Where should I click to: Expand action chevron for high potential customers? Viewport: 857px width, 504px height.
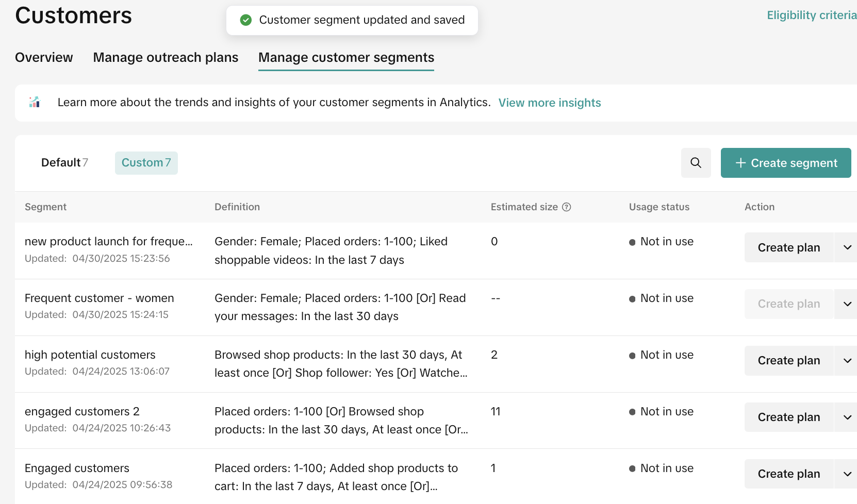[847, 361]
